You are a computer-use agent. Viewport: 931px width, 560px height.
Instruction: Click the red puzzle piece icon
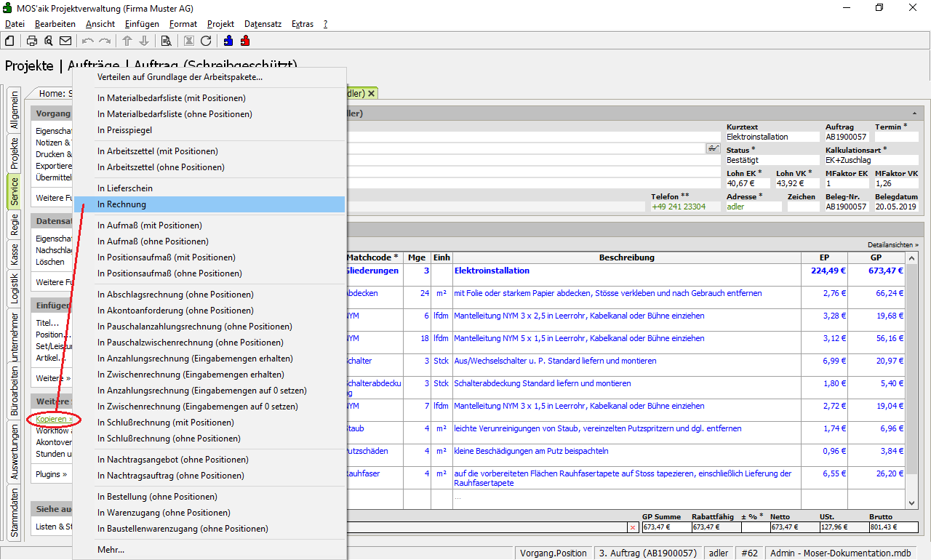tap(245, 41)
